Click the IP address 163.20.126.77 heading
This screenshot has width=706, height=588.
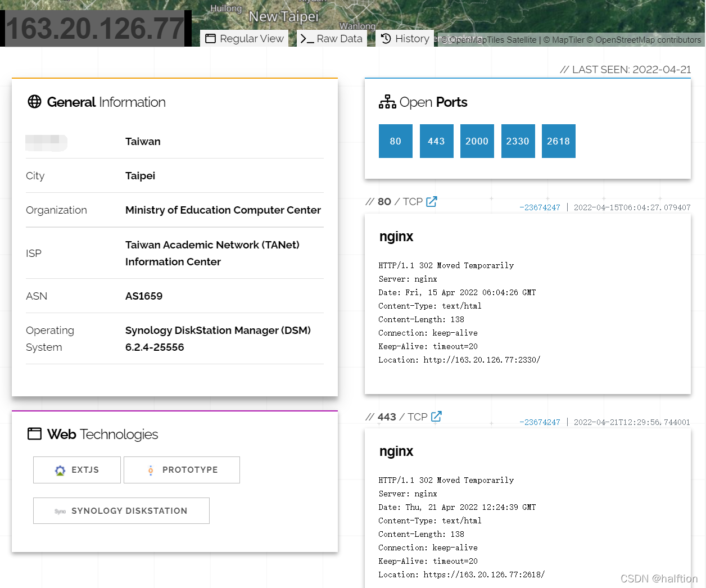coord(95,29)
